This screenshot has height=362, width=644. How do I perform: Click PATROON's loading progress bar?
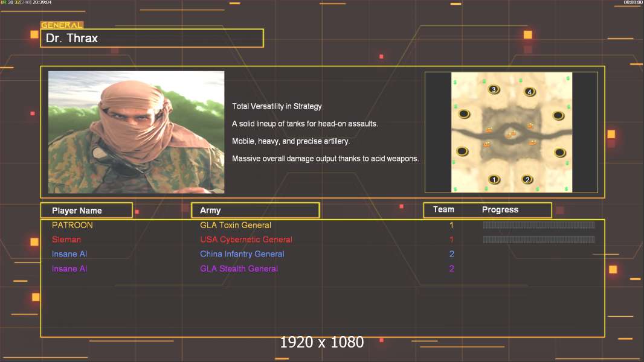(539, 224)
